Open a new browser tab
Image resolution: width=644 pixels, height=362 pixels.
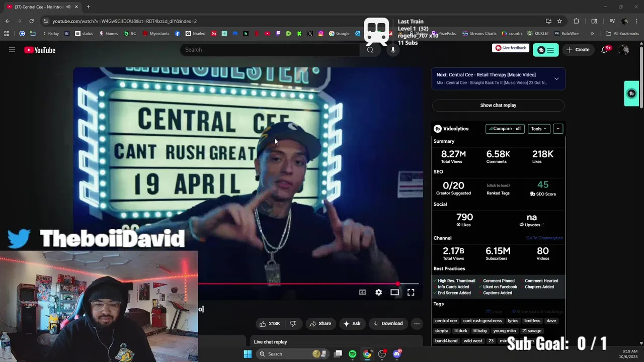(89, 7)
